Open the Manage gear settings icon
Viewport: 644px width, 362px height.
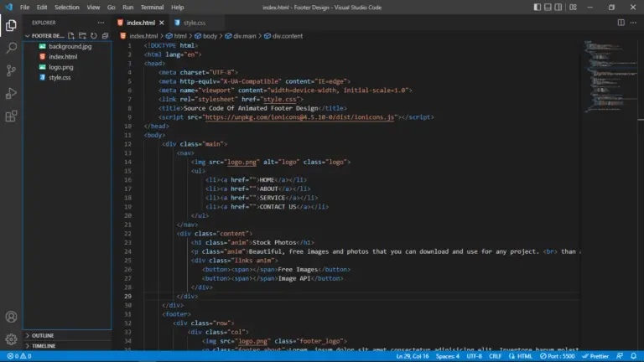[x=11, y=339]
